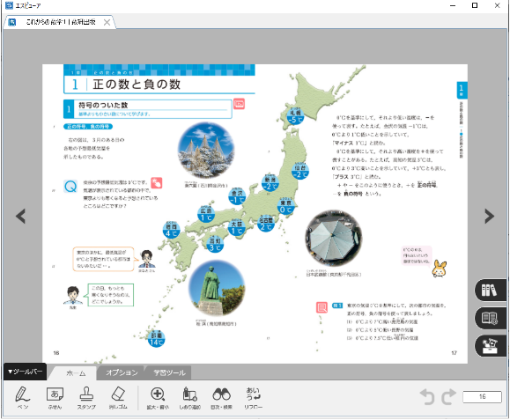Select the ペン pen tool
Viewport: 510px width, 420px height.
pyautogui.click(x=22, y=397)
